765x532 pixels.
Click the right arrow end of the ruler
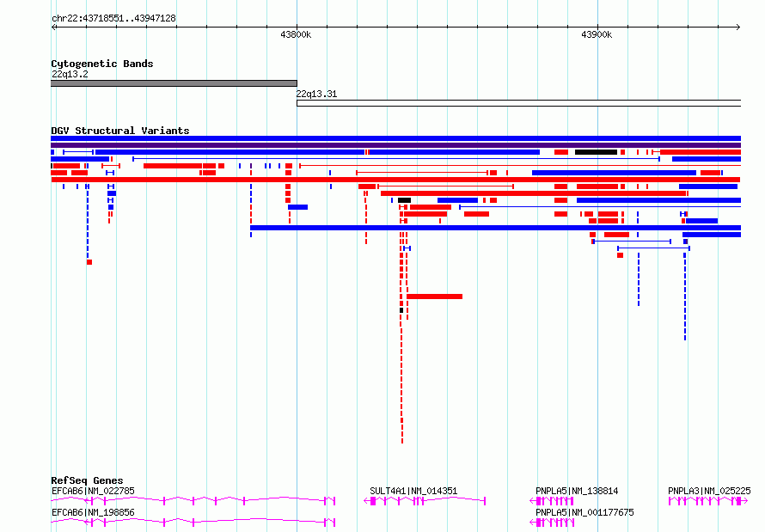pyautogui.click(x=738, y=28)
